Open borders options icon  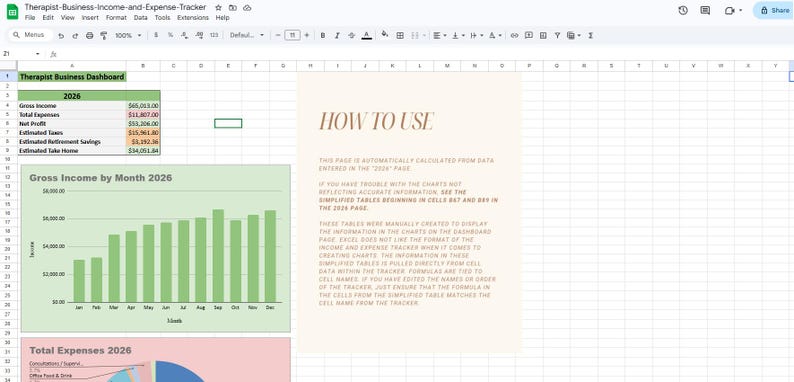(400, 35)
